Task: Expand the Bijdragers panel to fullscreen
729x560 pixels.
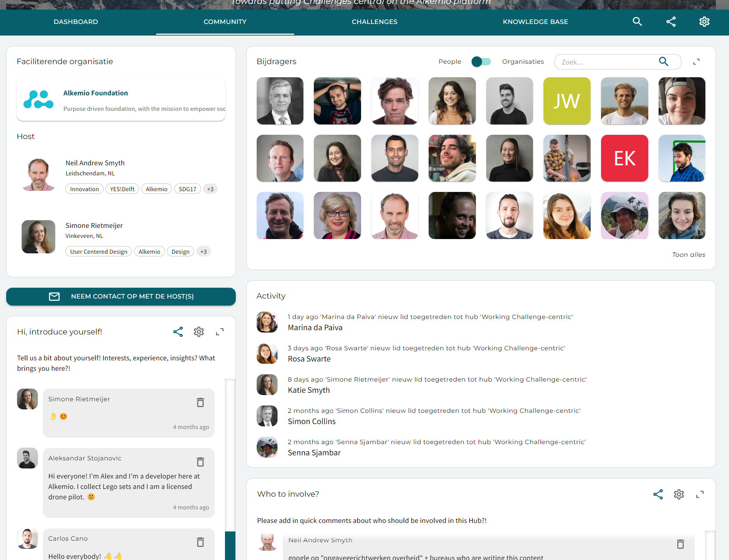Action: pyautogui.click(x=696, y=62)
